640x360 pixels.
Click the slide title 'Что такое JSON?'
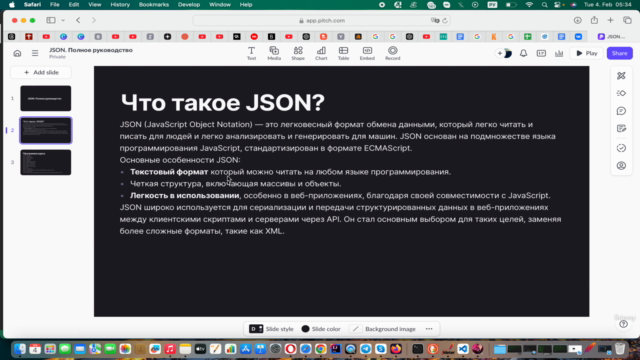click(x=222, y=102)
